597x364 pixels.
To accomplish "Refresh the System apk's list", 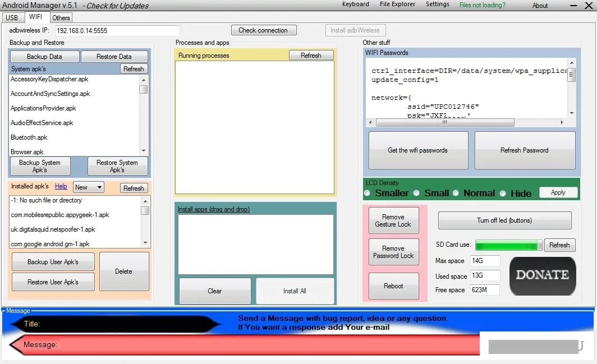I will [x=134, y=68].
